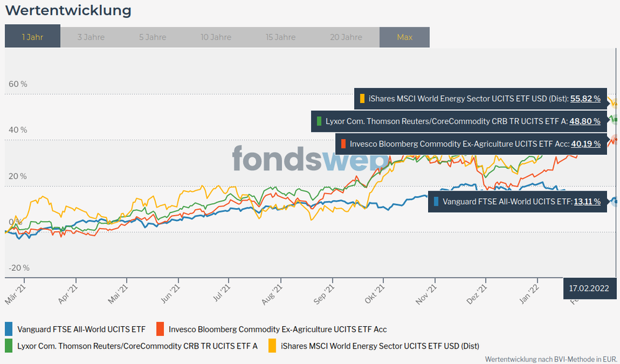Open the 10 Jahre time range

tap(216, 37)
